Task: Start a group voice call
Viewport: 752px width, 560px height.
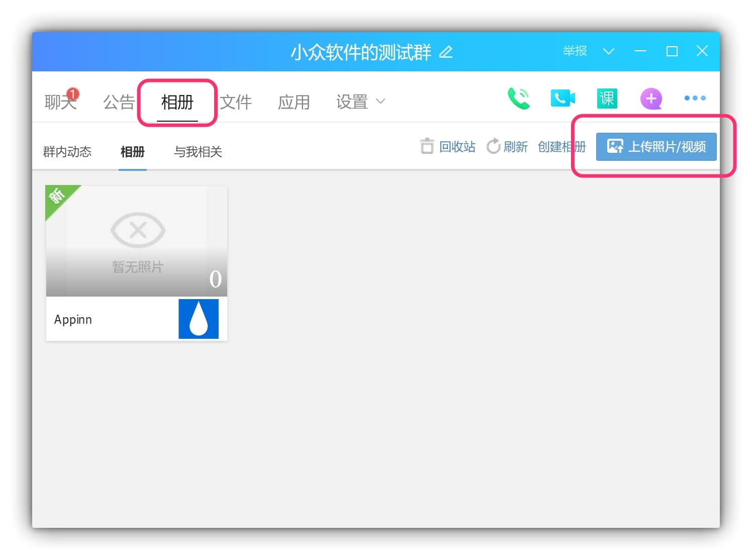Action: click(x=518, y=98)
